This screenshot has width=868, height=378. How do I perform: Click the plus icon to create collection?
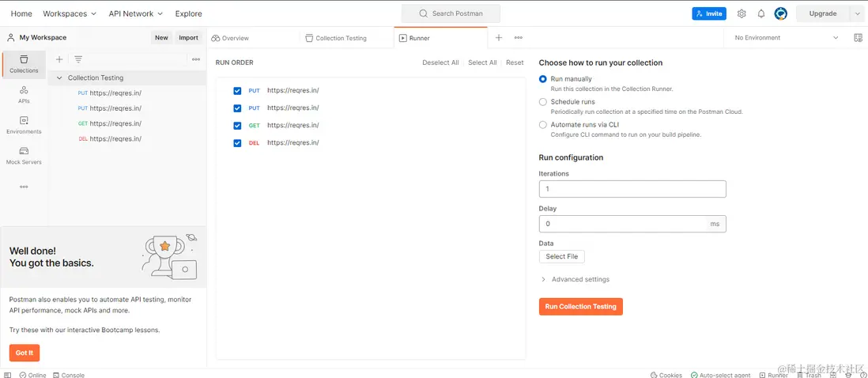(x=59, y=59)
